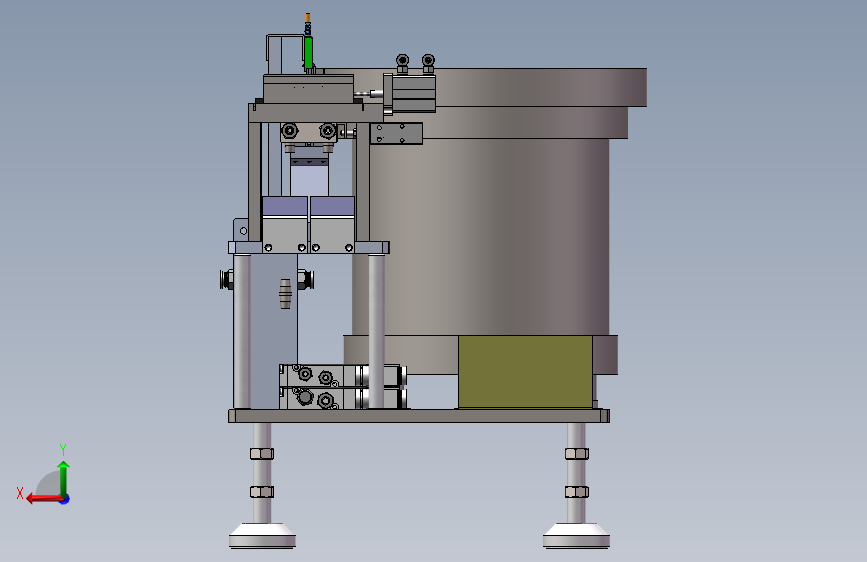Select the olive-green box on the base plate
Screen dimensions: 867x562
click(525, 371)
